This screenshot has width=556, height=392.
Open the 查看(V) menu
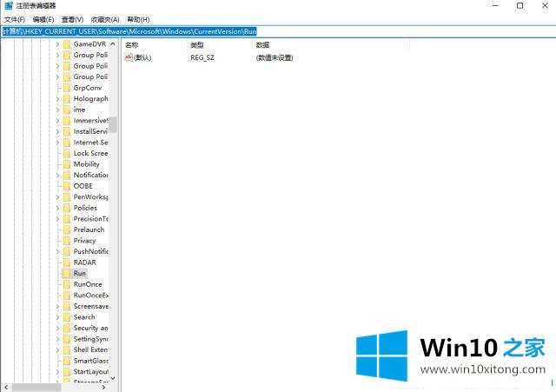click(72, 19)
